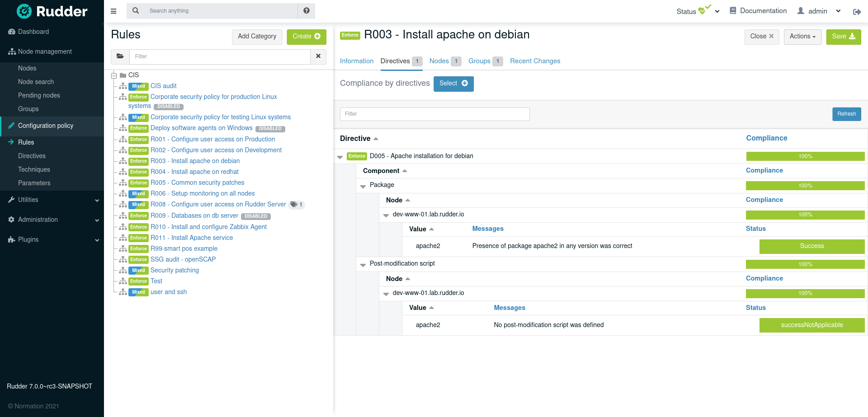
Task: Collapse the D005 Apache installation directive
Action: coord(340,156)
